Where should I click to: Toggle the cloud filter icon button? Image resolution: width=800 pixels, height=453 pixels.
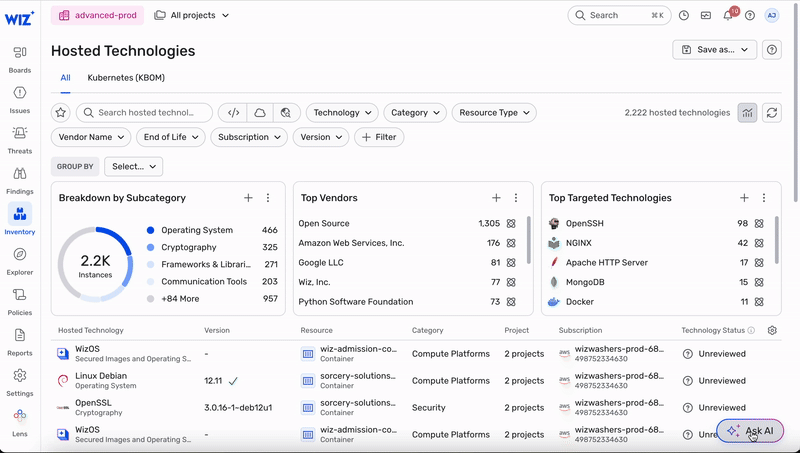click(259, 113)
